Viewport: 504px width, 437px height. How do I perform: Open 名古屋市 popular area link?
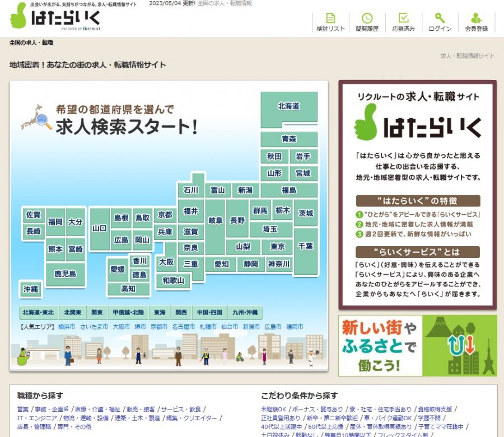[184, 327]
